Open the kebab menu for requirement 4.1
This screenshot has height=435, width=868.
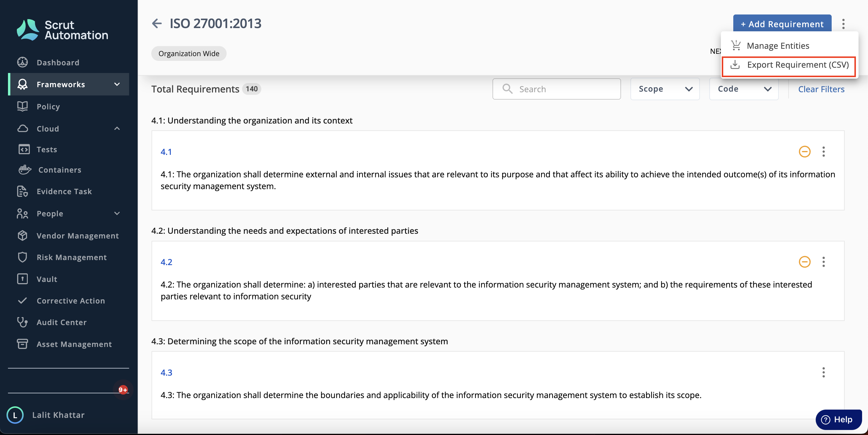823,152
